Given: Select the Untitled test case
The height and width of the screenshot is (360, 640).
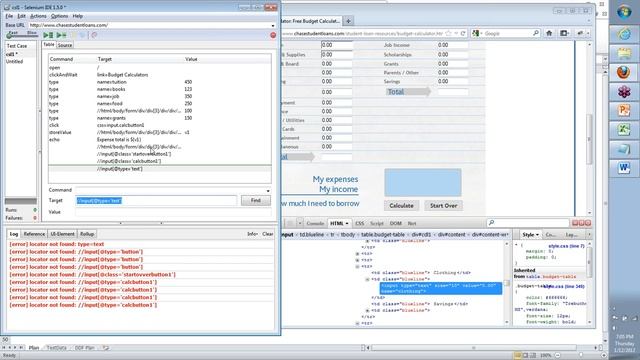Looking at the screenshot, I should (x=14, y=62).
